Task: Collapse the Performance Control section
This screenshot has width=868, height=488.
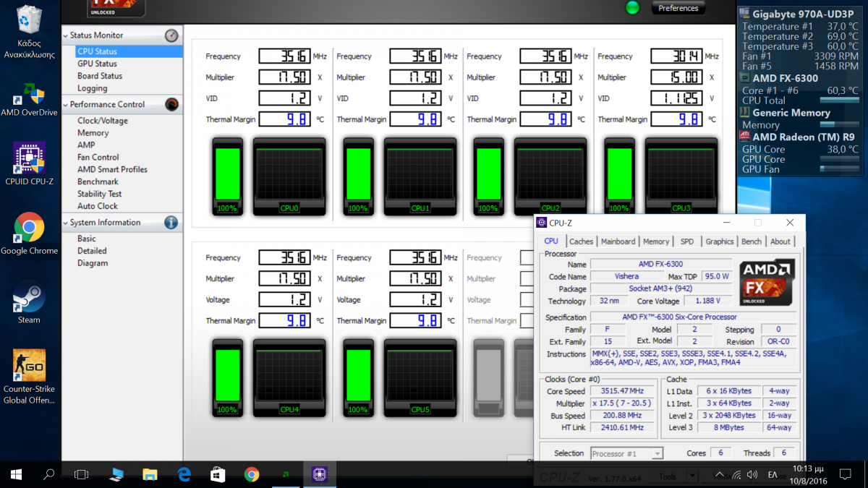Action: coord(66,105)
